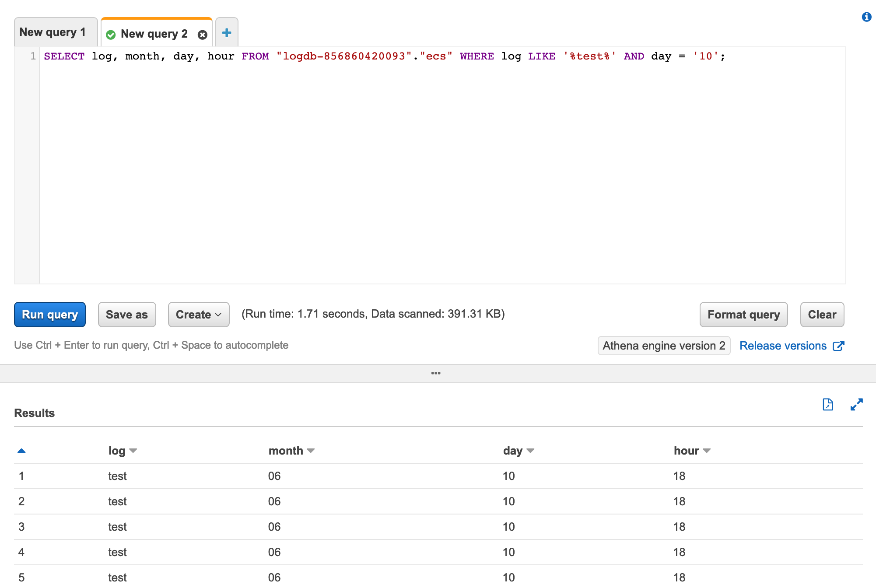The width and height of the screenshot is (876, 588).
Task: Expand the Create dropdown button
Action: click(x=199, y=315)
